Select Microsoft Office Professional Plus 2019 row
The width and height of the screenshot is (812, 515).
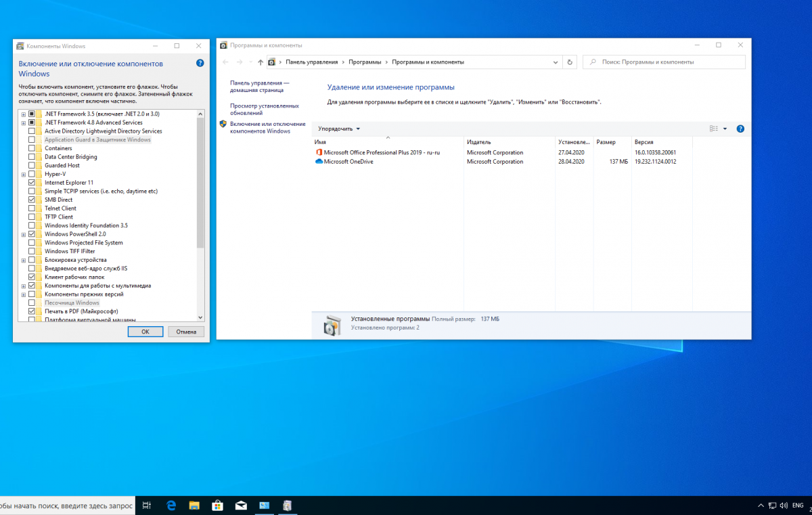503,153
